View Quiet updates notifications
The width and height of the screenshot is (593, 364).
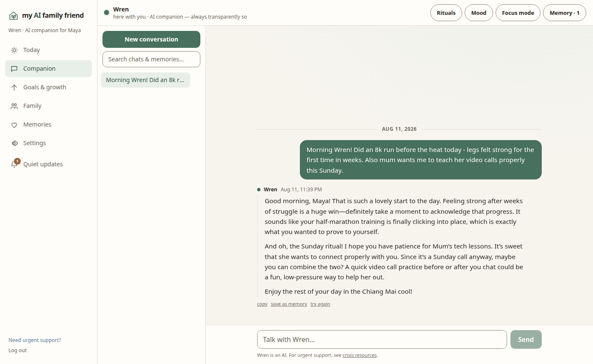(x=48, y=164)
